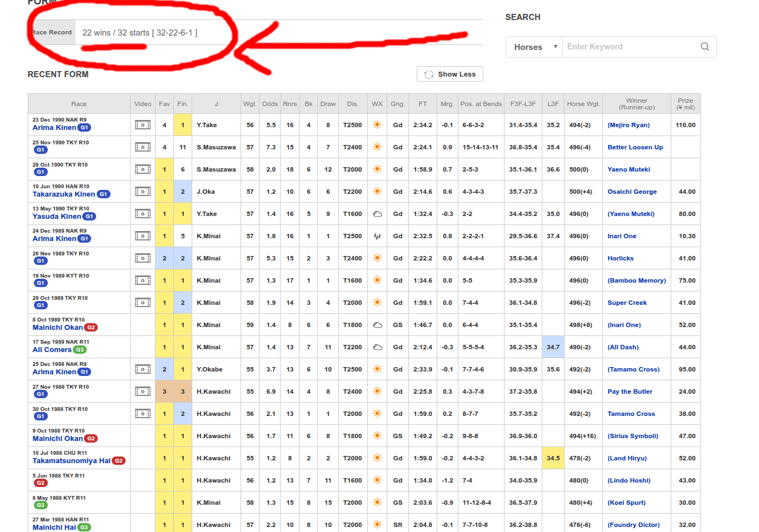Click the "Odds" column header
This screenshot has height=532, width=759.
pos(270,104)
